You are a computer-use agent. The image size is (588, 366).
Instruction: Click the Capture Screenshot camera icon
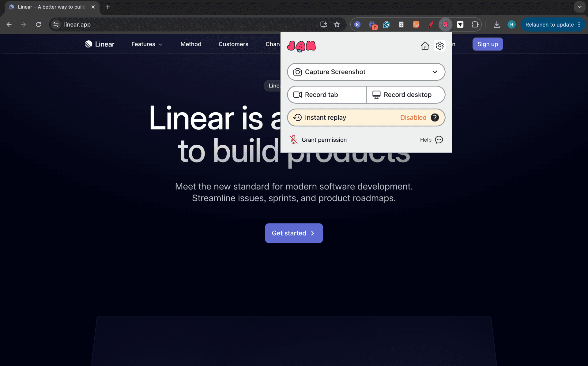(x=297, y=72)
